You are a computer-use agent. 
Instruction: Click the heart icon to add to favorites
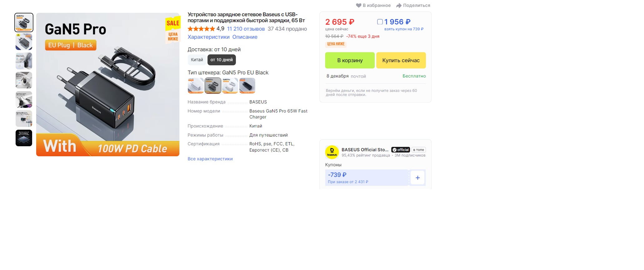click(x=359, y=5)
